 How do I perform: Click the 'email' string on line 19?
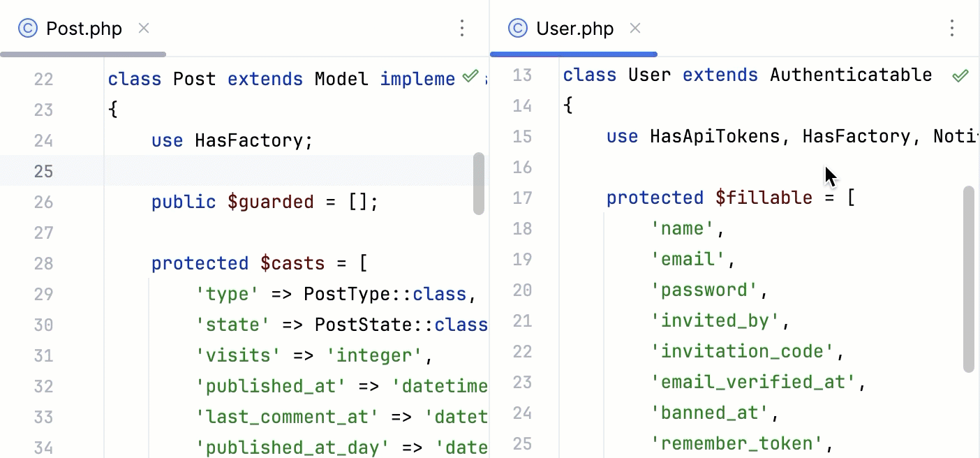pyautogui.click(x=687, y=259)
